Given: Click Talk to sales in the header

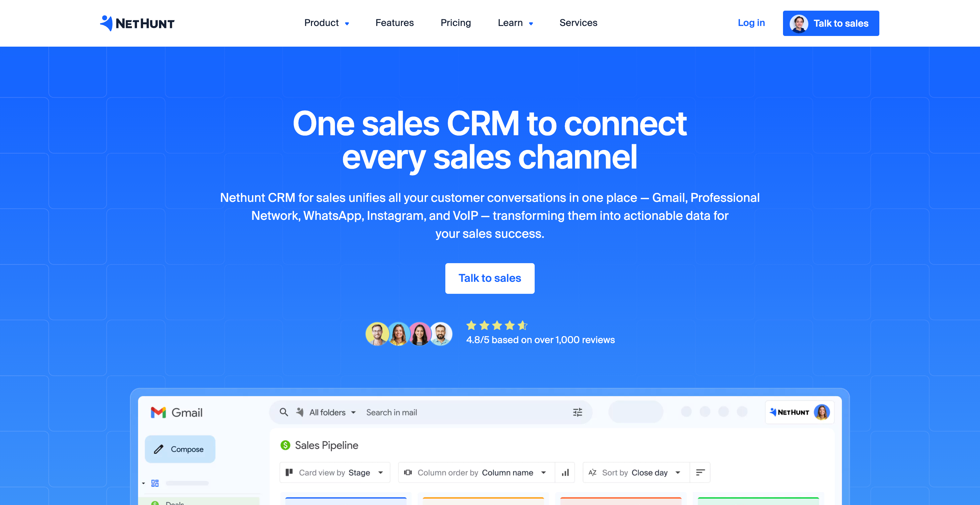Looking at the screenshot, I should pyautogui.click(x=831, y=23).
